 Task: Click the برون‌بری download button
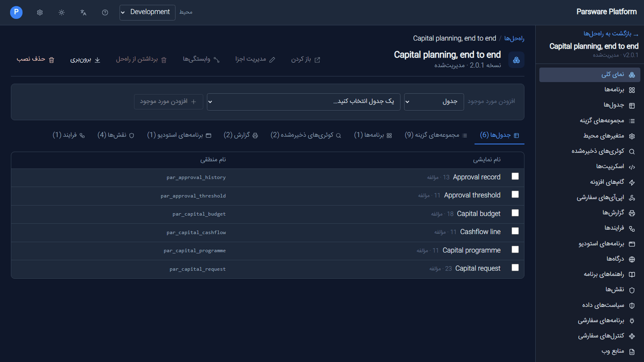click(x=85, y=60)
